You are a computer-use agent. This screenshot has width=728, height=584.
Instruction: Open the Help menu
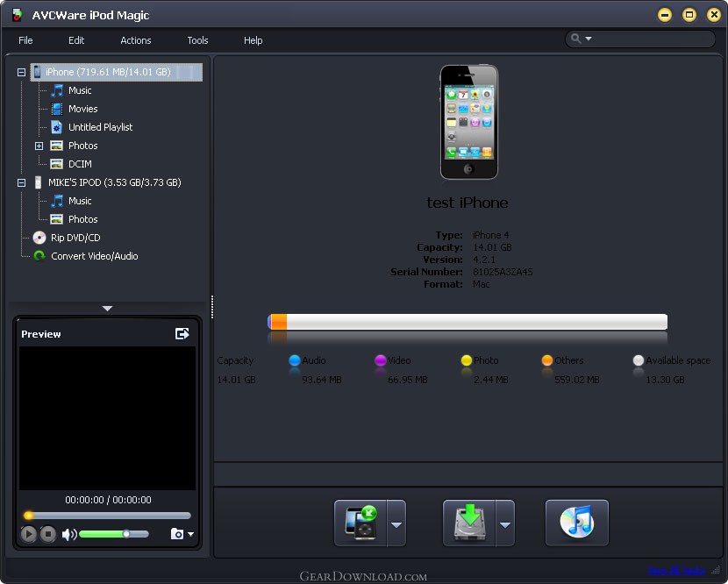coord(253,40)
